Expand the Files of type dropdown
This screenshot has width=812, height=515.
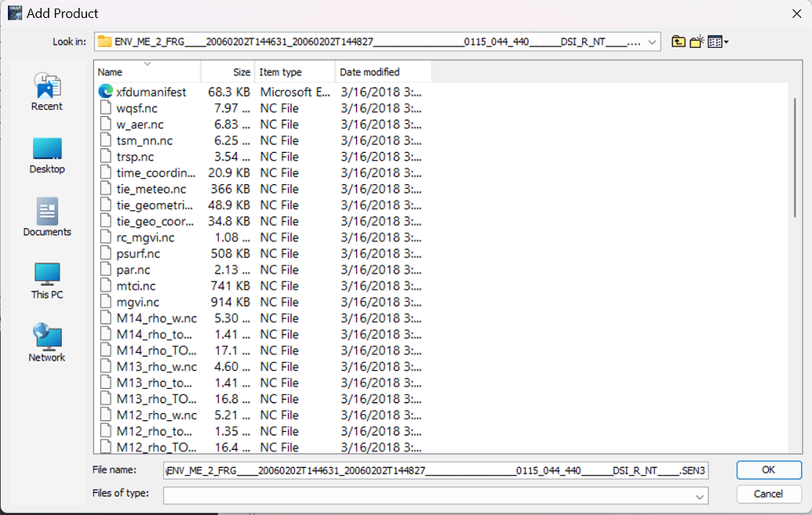pos(698,496)
